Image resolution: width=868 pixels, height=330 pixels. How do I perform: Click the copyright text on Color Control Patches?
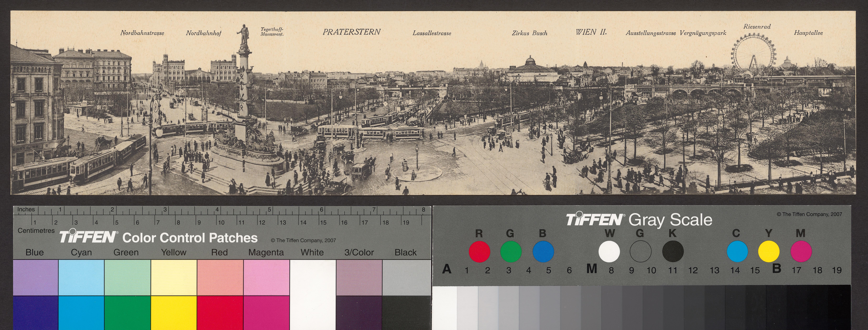[303, 240]
